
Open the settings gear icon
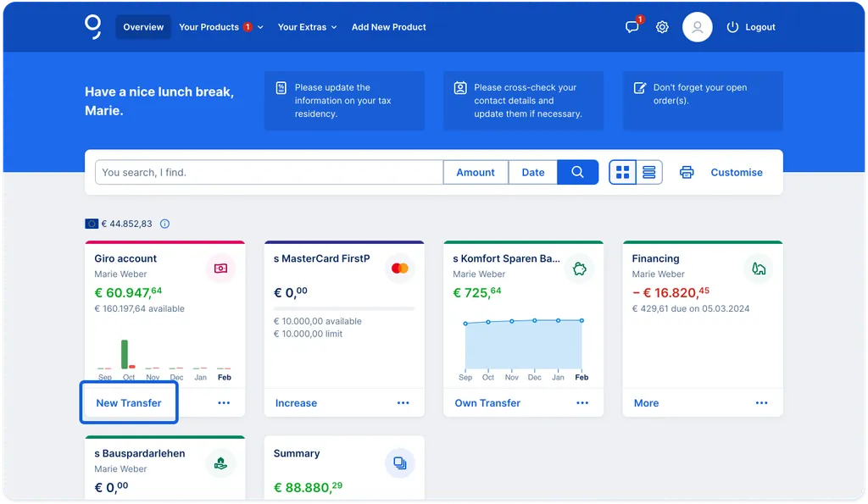point(662,27)
